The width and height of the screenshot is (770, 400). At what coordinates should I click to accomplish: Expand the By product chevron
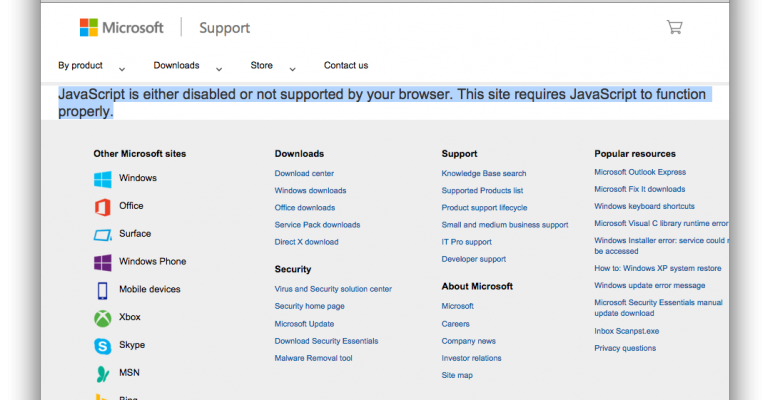122,69
